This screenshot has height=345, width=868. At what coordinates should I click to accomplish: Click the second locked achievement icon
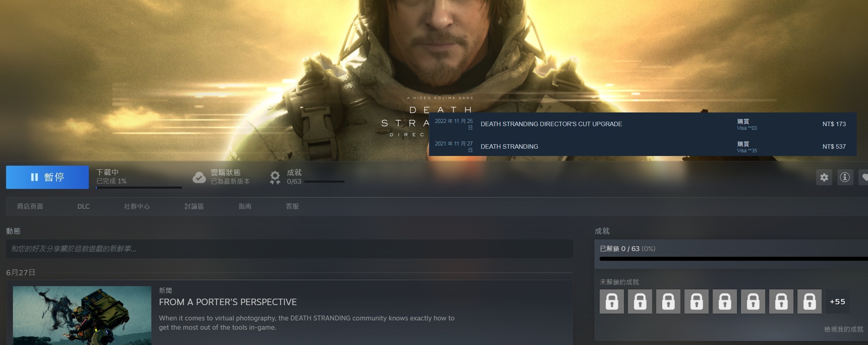click(x=640, y=301)
